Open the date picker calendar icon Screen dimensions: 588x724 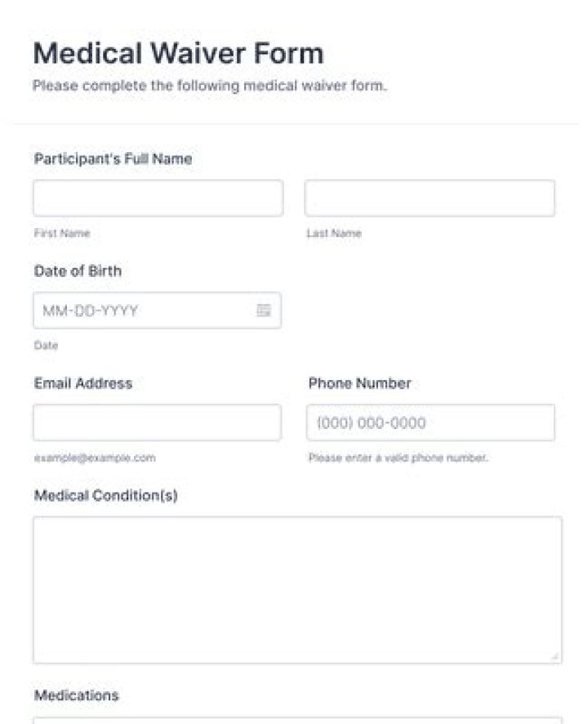(x=264, y=311)
